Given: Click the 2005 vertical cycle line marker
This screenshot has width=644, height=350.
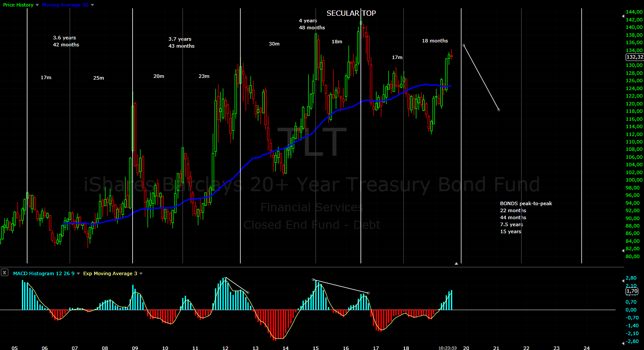Looking at the screenshot, I should click(27, 131).
